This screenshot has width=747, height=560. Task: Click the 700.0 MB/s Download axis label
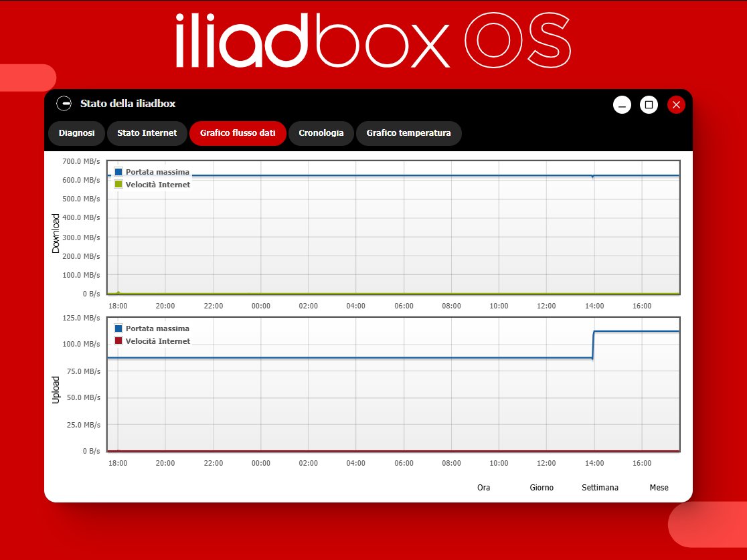[81, 161]
